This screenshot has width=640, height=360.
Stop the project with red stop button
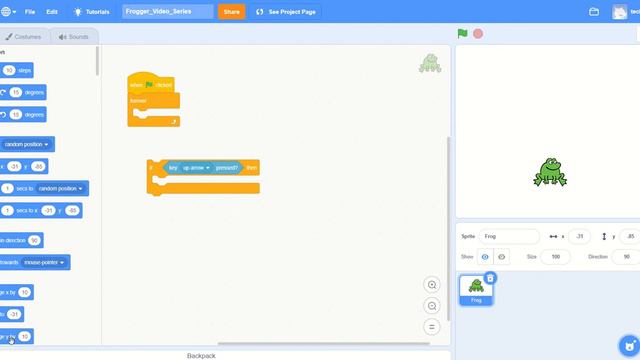(x=478, y=33)
